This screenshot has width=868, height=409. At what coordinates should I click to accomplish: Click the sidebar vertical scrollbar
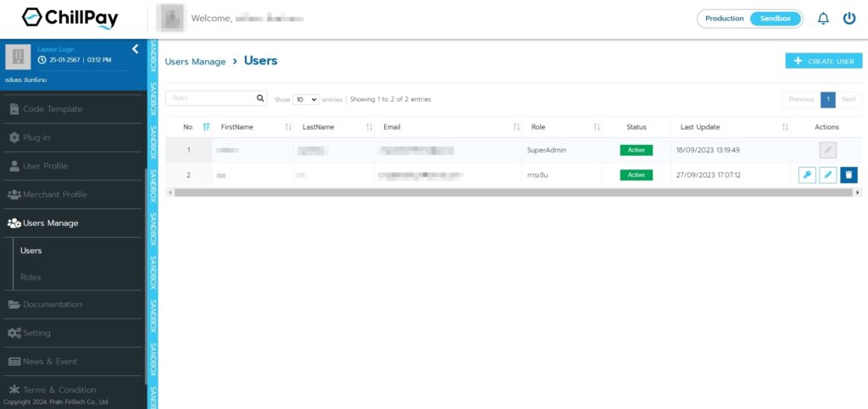tap(146, 276)
